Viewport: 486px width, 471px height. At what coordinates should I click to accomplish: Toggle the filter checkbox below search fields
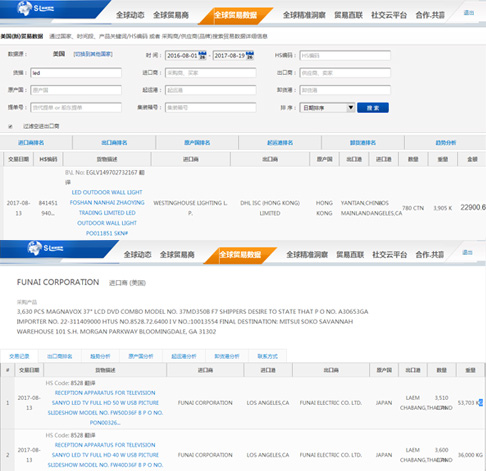[10, 126]
